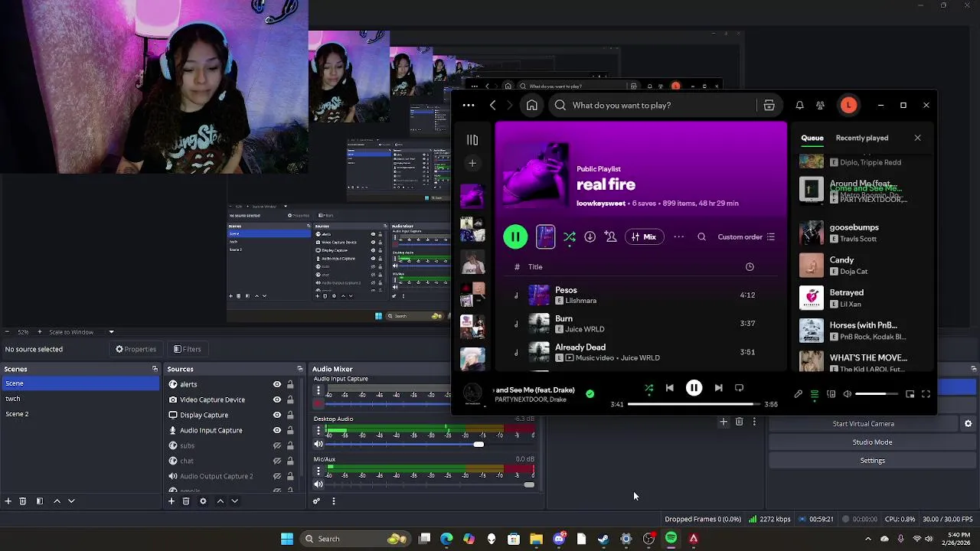Show the subs source in OBS
This screenshot has height=551, width=980.
click(x=277, y=445)
